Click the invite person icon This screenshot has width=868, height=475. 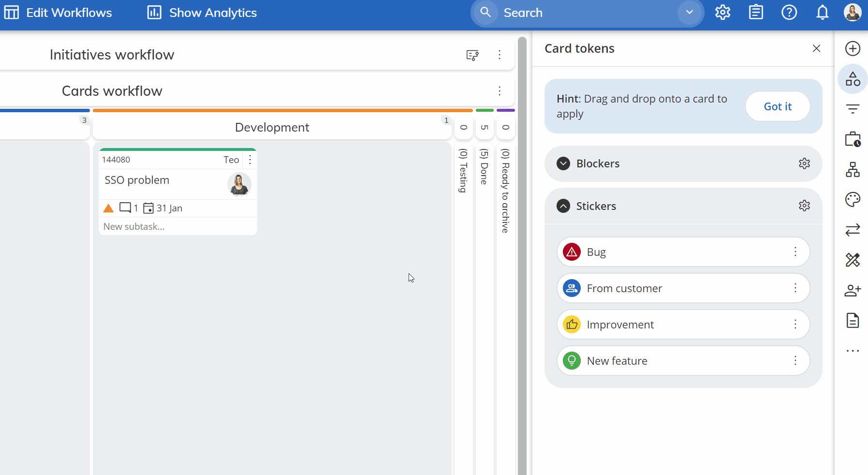tap(853, 290)
